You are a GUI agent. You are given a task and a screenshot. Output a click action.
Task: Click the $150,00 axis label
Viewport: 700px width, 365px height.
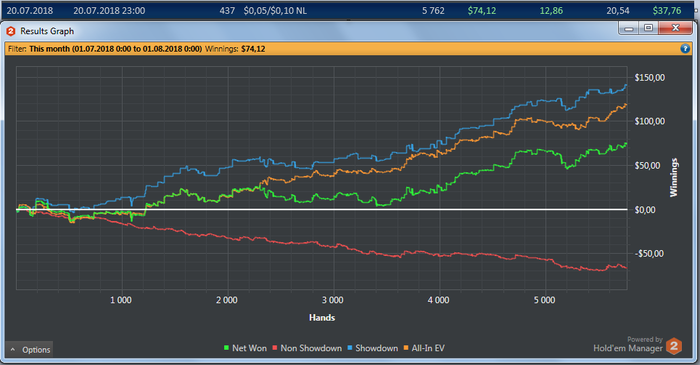coord(650,78)
